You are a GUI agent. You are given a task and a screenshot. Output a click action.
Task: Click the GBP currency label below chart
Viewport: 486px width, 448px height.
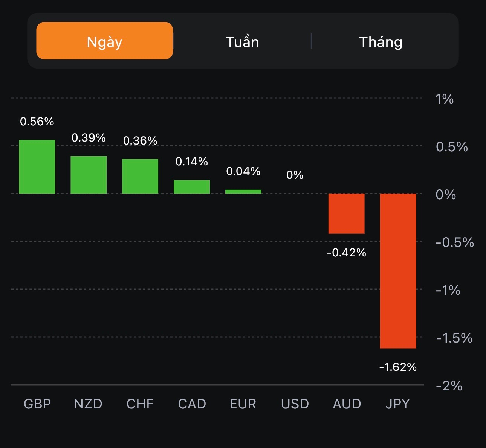click(37, 404)
